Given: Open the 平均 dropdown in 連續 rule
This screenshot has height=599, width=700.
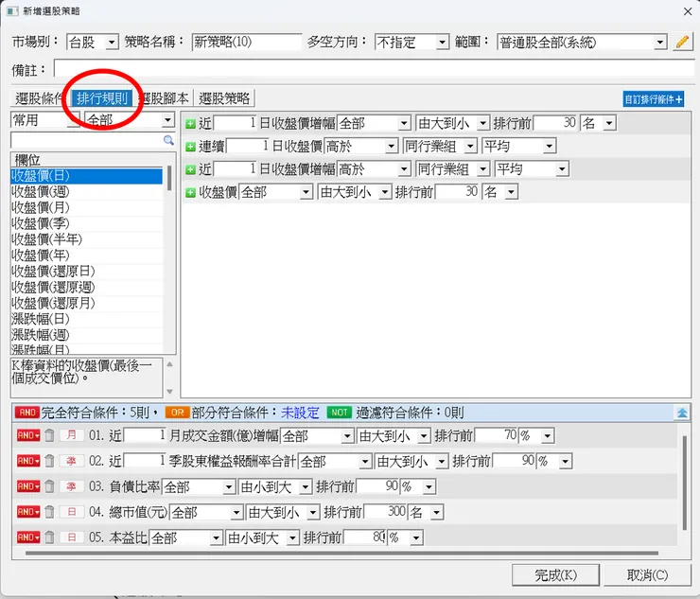Looking at the screenshot, I should (x=549, y=146).
